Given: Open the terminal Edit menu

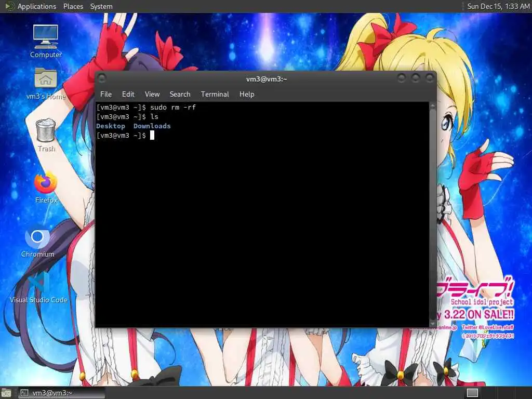Looking at the screenshot, I should click(x=128, y=95).
